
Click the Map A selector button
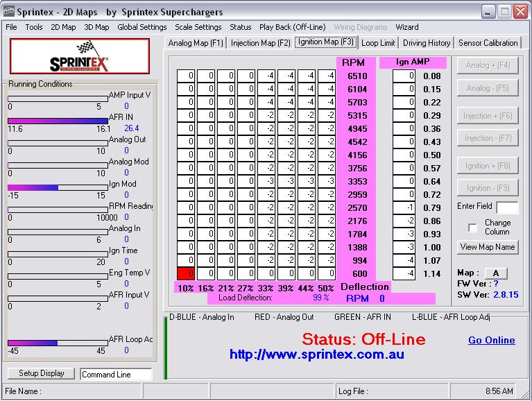tap(496, 273)
